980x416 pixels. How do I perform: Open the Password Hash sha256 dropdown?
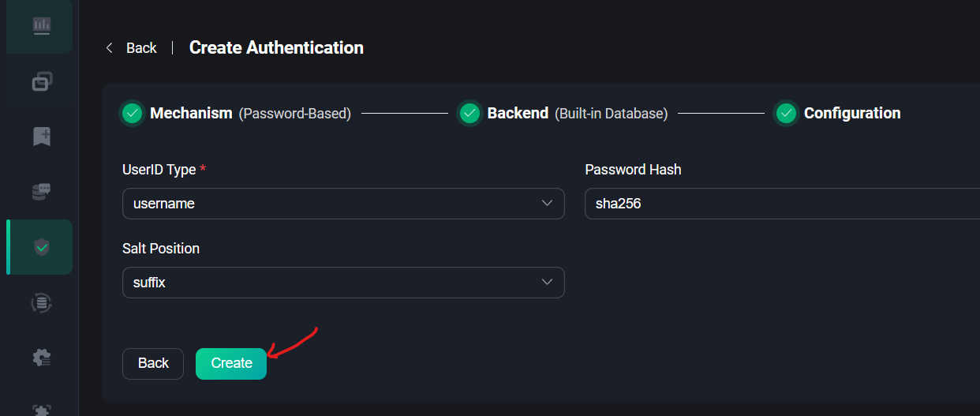click(782, 204)
